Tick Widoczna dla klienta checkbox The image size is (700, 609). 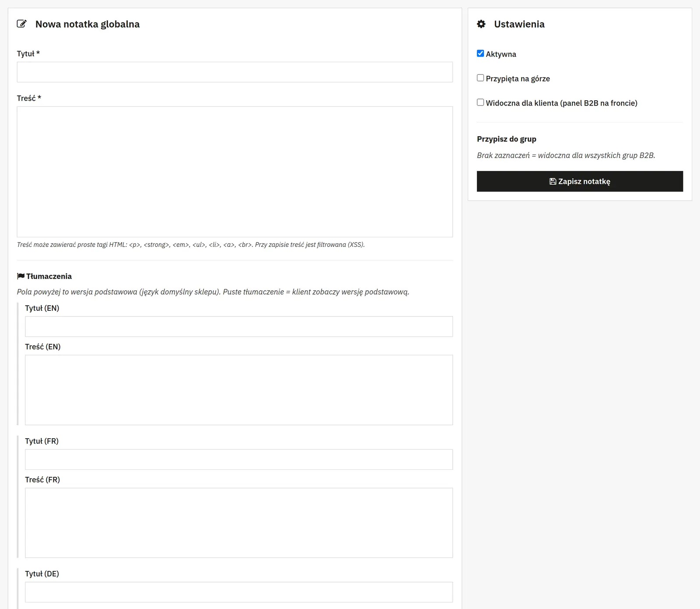point(480,102)
